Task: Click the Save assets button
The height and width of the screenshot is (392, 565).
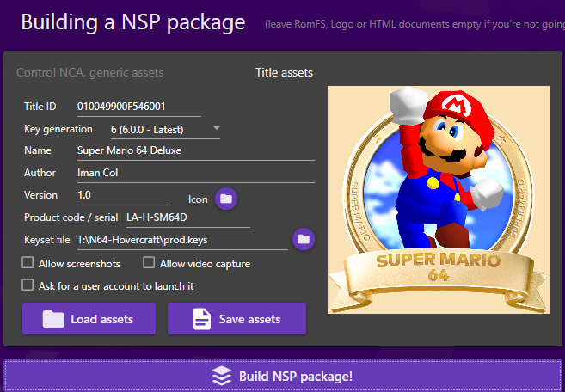Action: (x=236, y=318)
